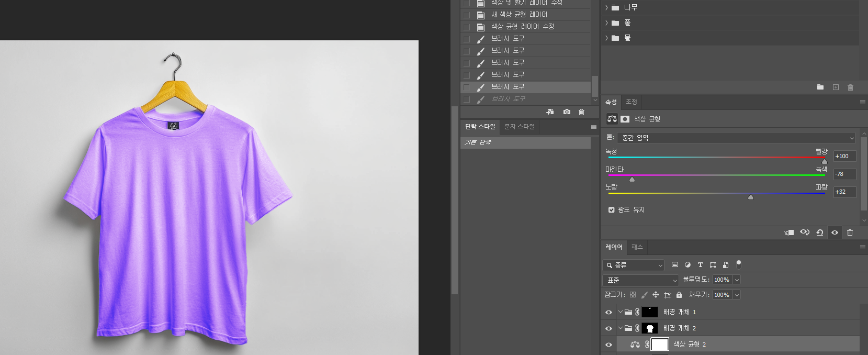Filter layers by pixel layer type
Image resolution: width=868 pixels, height=355 pixels.
click(675, 264)
